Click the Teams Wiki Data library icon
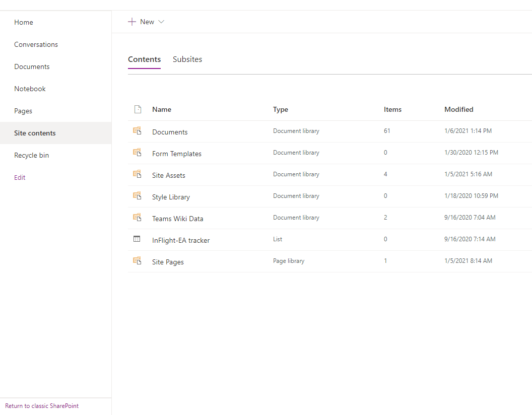The height and width of the screenshot is (415, 532). 137,218
